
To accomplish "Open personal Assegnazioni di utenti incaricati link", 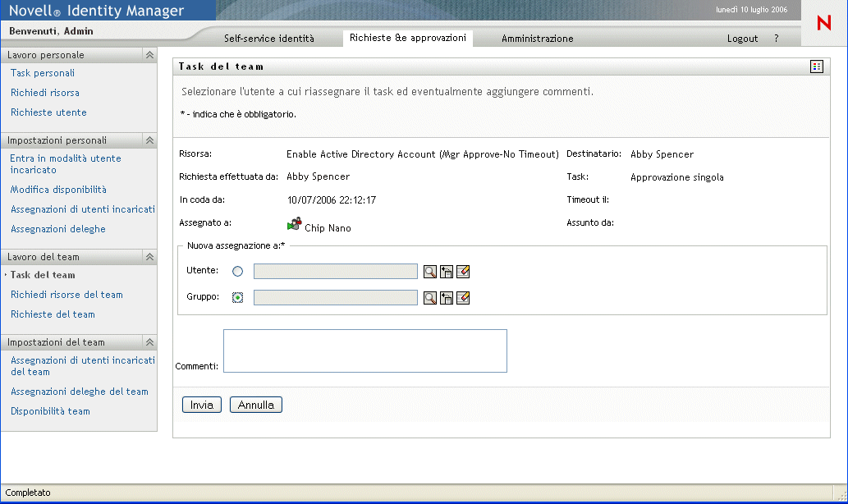I will (x=83, y=209).
